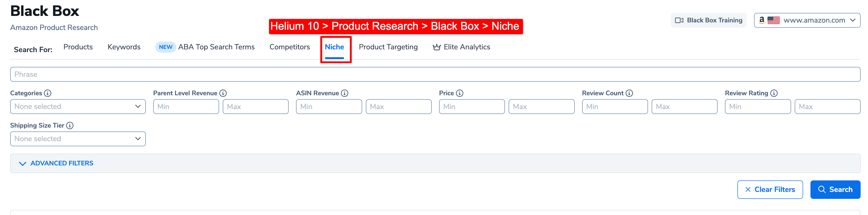Expand the Advanced Filters section
Screen dimensions: 868x215
pyautogui.click(x=56, y=164)
